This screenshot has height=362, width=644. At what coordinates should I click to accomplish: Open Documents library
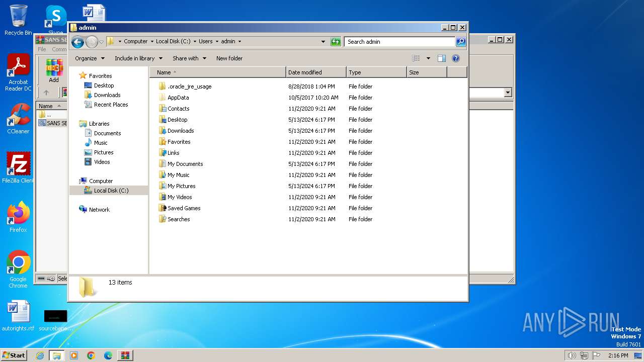(107, 133)
